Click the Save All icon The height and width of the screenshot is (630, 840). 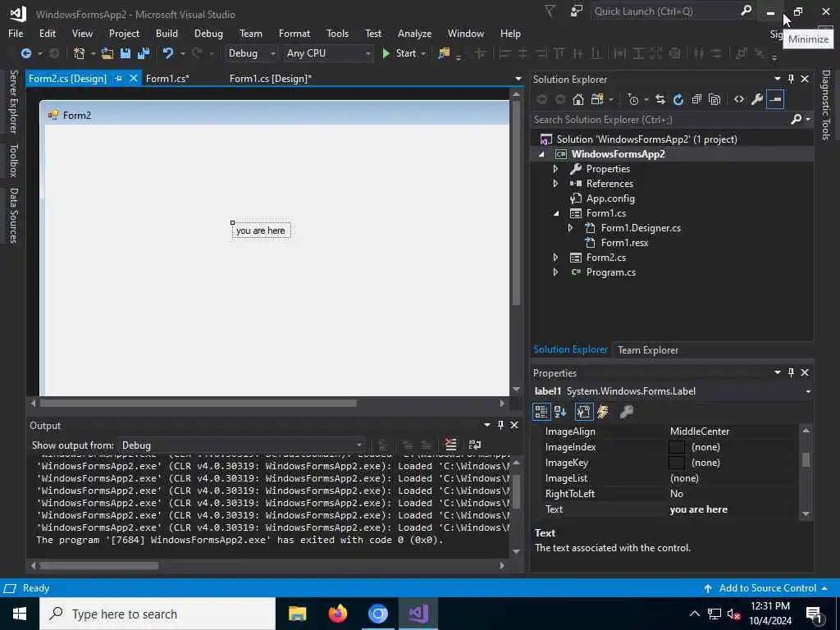144,53
